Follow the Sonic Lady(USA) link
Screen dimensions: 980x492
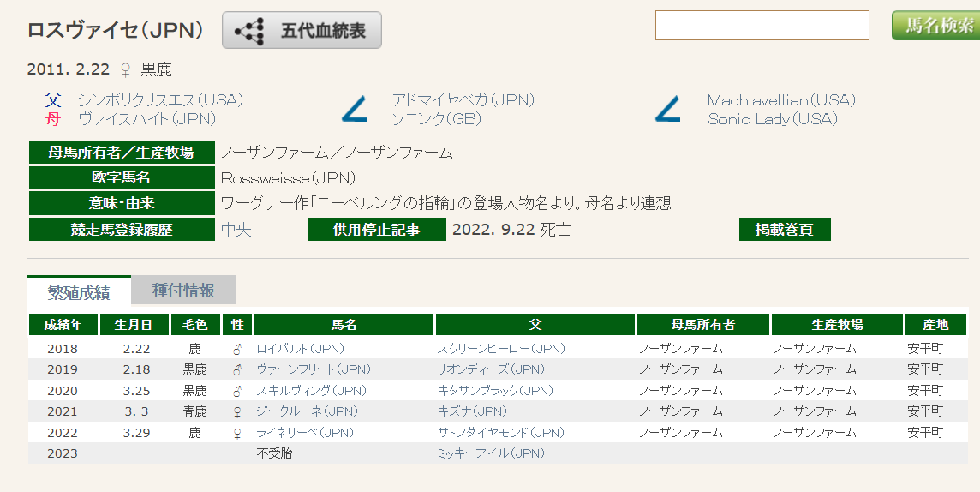point(772,119)
